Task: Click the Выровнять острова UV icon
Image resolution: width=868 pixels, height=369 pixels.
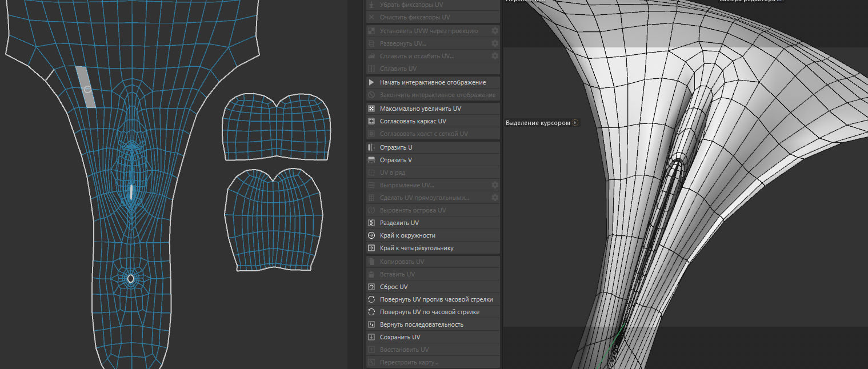Action: click(x=371, y=210)
